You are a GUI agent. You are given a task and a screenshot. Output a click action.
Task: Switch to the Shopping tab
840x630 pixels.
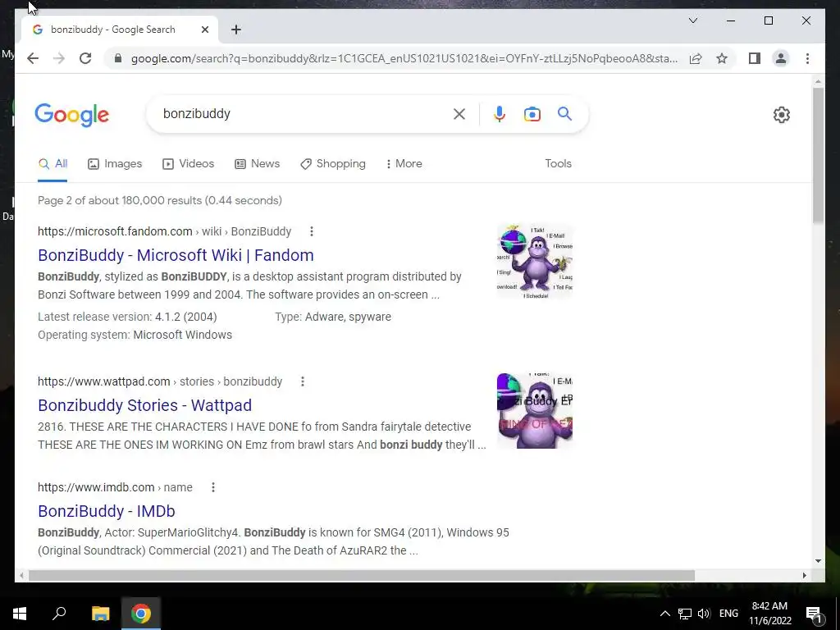coord(333,164)
